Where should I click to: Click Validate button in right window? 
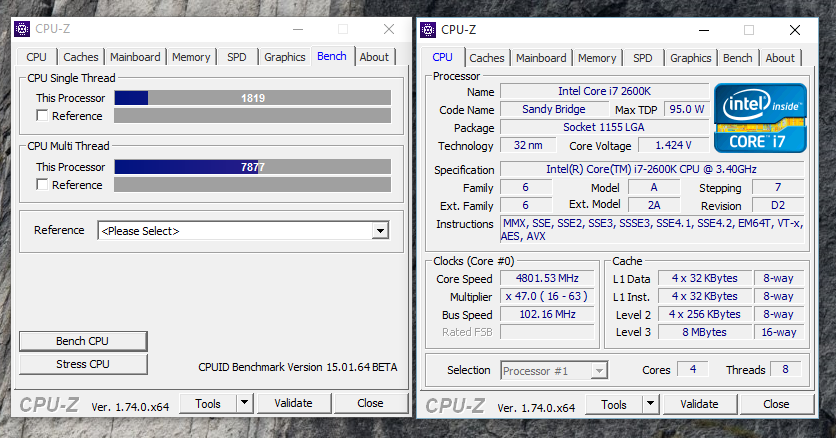click(x=699, y=404)
